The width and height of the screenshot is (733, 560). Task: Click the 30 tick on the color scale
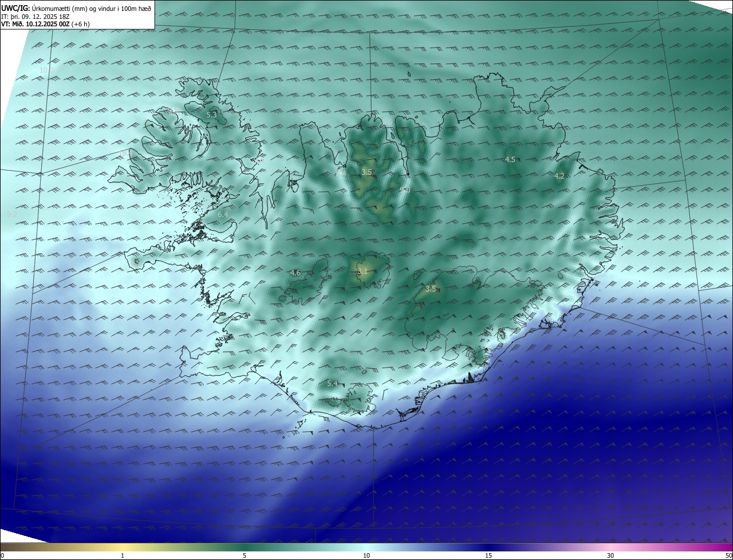pos(610,555)
